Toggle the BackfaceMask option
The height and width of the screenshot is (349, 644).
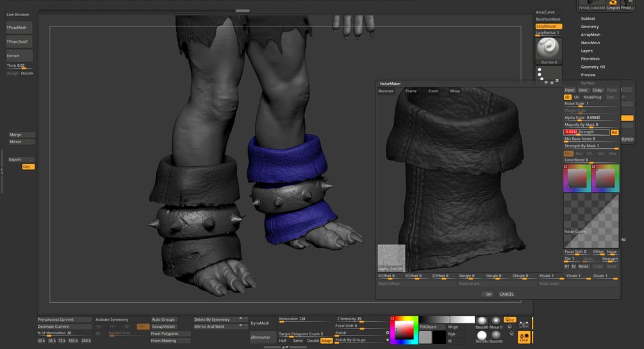[x=549, y=19]
